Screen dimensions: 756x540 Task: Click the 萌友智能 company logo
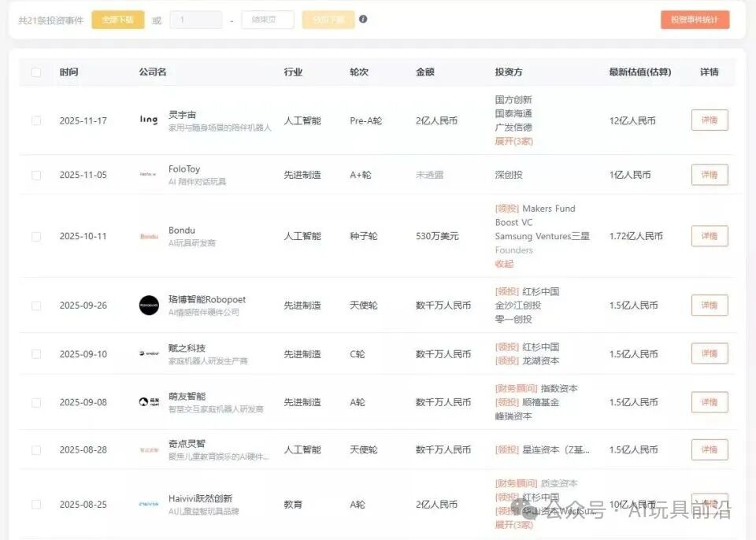point(149,401)
